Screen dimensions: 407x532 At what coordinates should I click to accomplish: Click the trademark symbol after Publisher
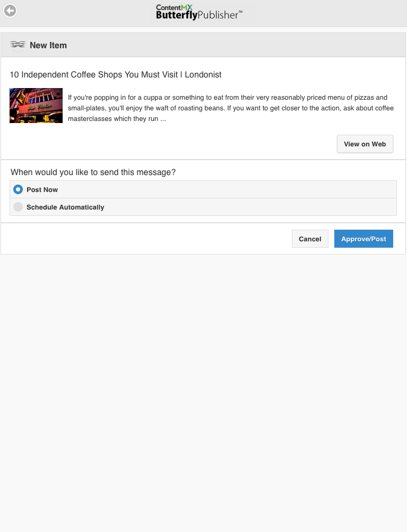coord(240,12)
